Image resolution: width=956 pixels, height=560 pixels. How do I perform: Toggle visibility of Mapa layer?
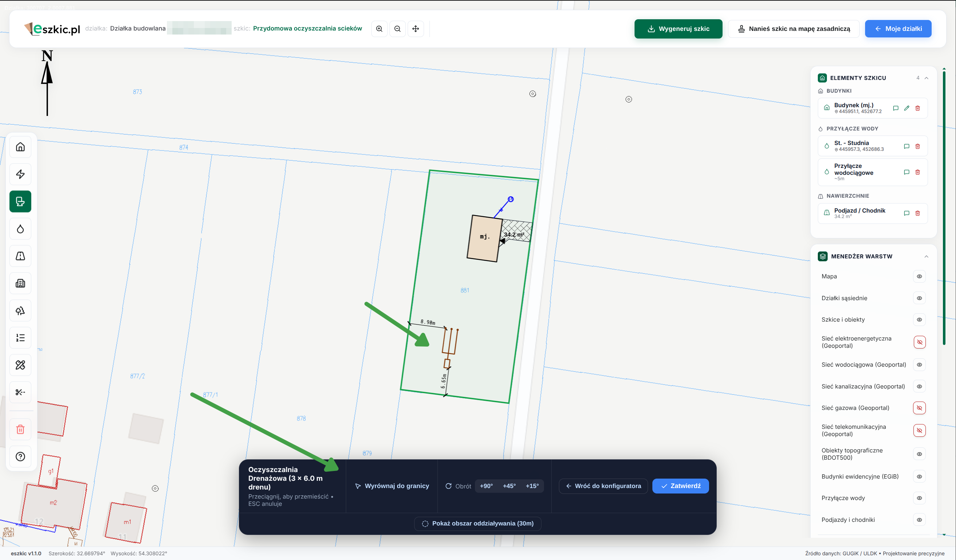(919, 277)
